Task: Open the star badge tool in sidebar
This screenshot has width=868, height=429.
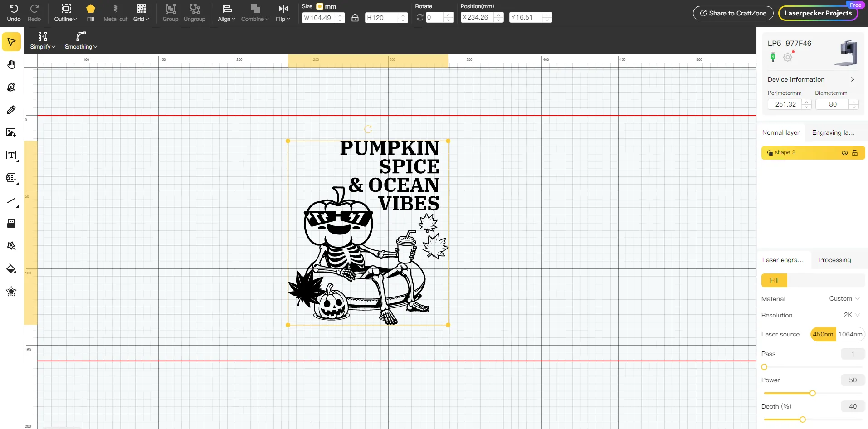Action: [11, 292]
